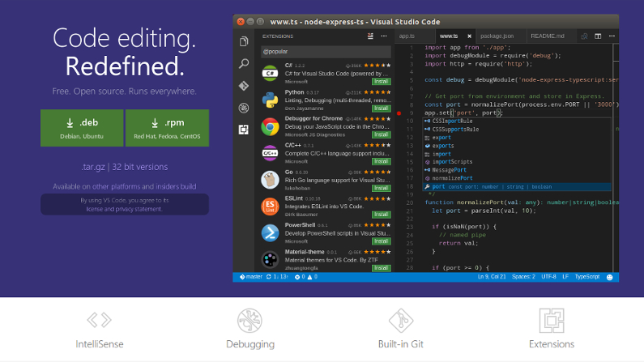Choose the importScripts suggestion
Viewport: 644px width, 362px height.
click(517, 162)
